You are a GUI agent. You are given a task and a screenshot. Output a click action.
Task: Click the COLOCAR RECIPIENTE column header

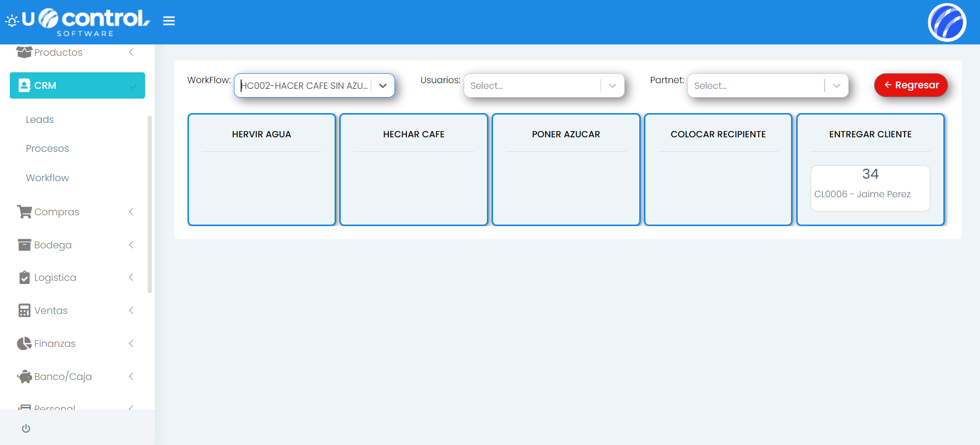coord(718,134)
